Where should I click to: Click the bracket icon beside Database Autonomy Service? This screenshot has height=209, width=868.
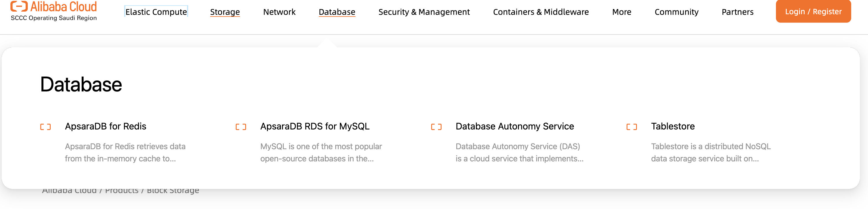click(436, 127)
